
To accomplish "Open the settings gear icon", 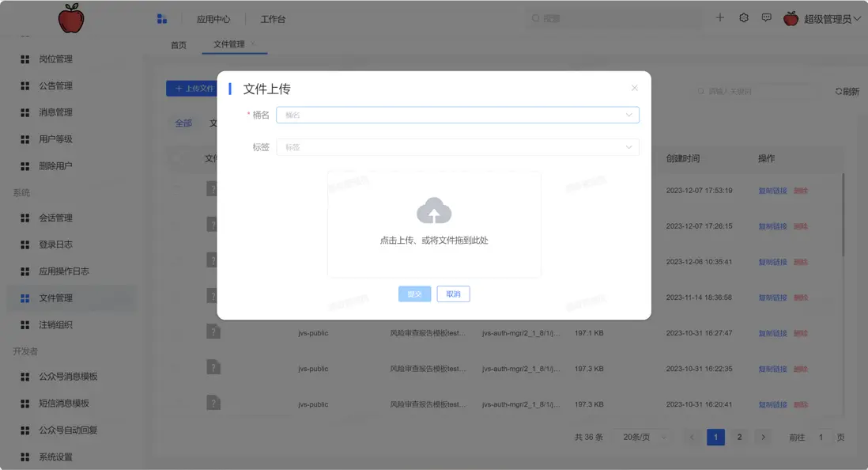I will pyautogui.click(x=743, y=17).
